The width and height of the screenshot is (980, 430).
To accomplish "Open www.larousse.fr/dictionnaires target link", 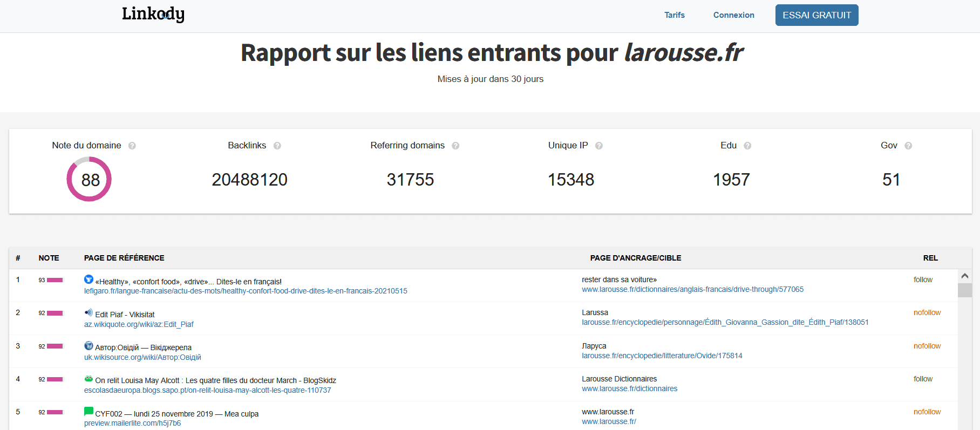I will [x=630, y=388].
